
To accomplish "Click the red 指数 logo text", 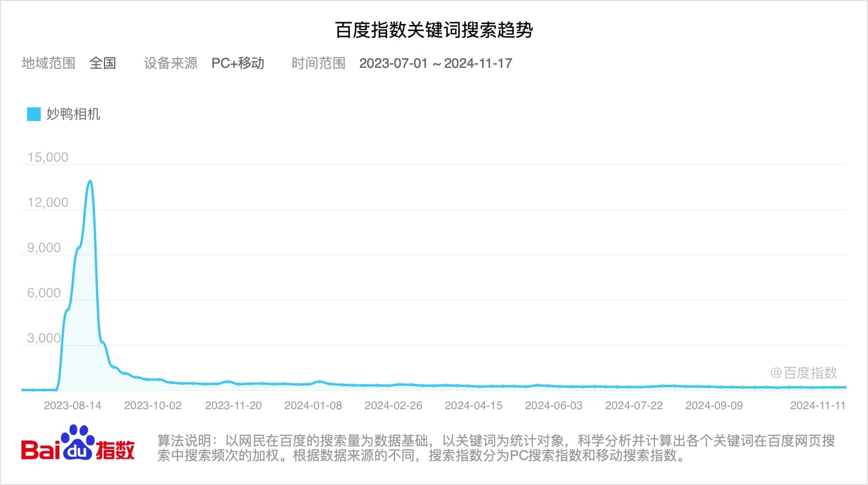I will tap(115, 450).
